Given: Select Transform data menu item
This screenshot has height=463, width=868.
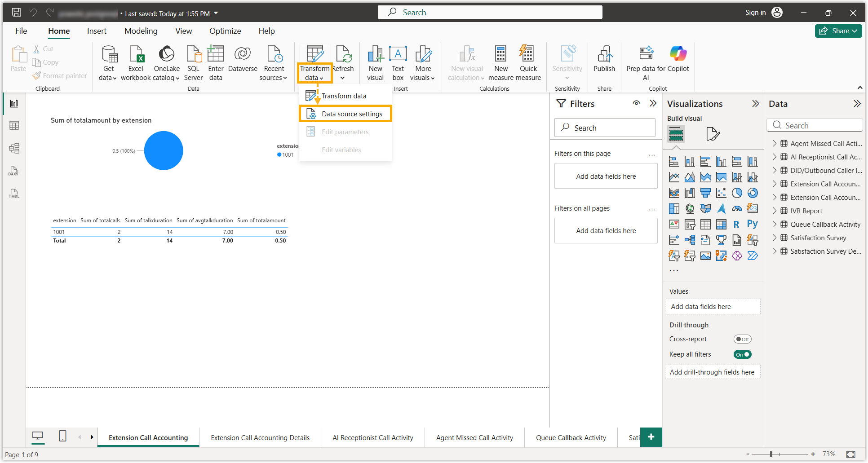Looking at the screenshot, I should (345, 96).
